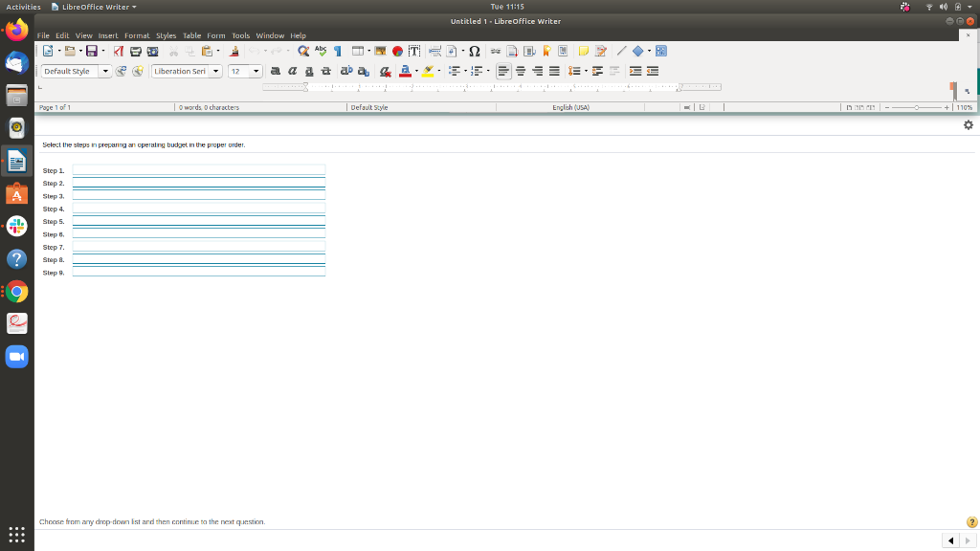Toggle Bold formatting
This screenshot has height=551, width=980.
point(275,71)
